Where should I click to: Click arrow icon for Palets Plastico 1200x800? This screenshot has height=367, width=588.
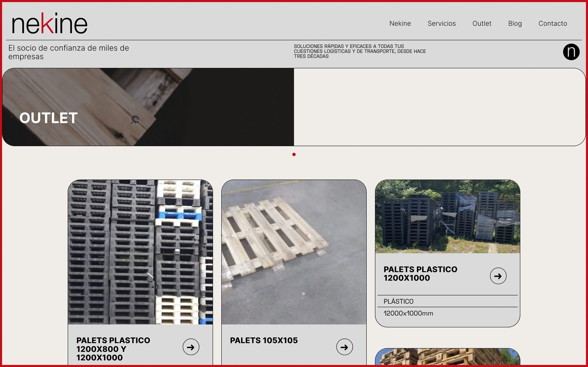(191, 347)
